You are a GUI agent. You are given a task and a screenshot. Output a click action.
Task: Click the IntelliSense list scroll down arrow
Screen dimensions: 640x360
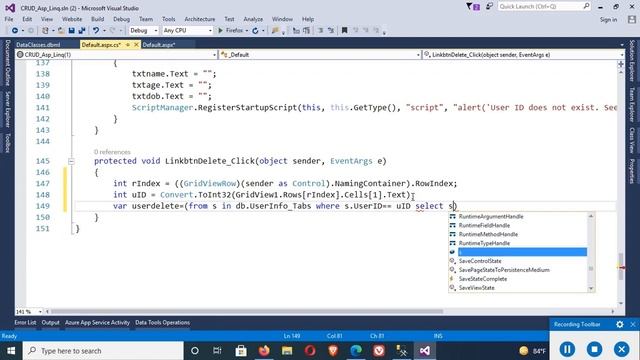591,289
